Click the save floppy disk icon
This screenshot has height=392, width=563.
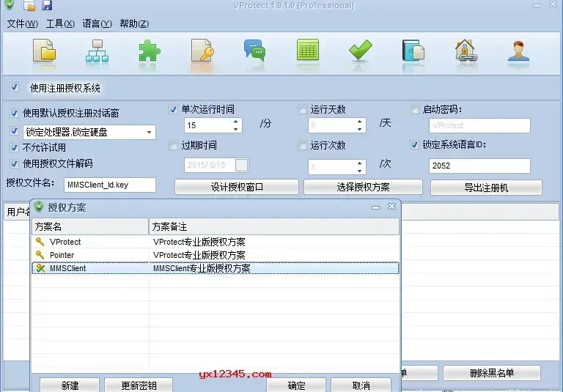point(47,5)
